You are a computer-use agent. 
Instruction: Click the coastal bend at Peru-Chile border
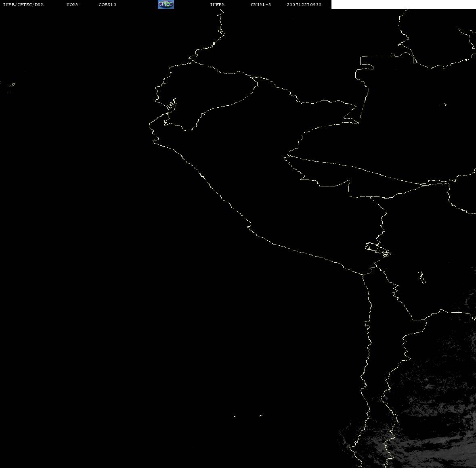point(363,274)
